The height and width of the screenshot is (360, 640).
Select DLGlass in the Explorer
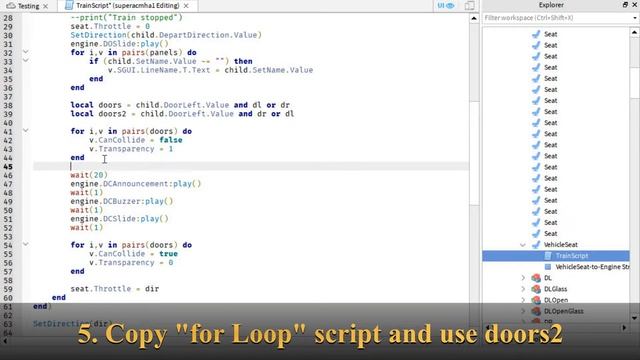555,289
